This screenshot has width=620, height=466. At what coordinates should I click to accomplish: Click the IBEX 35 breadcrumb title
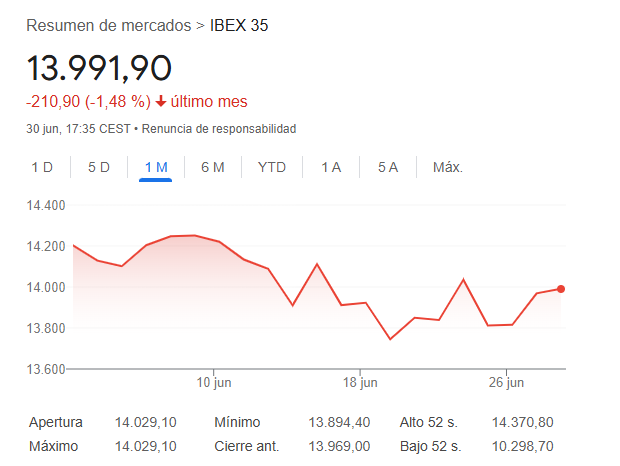click(x=239, y=25)
